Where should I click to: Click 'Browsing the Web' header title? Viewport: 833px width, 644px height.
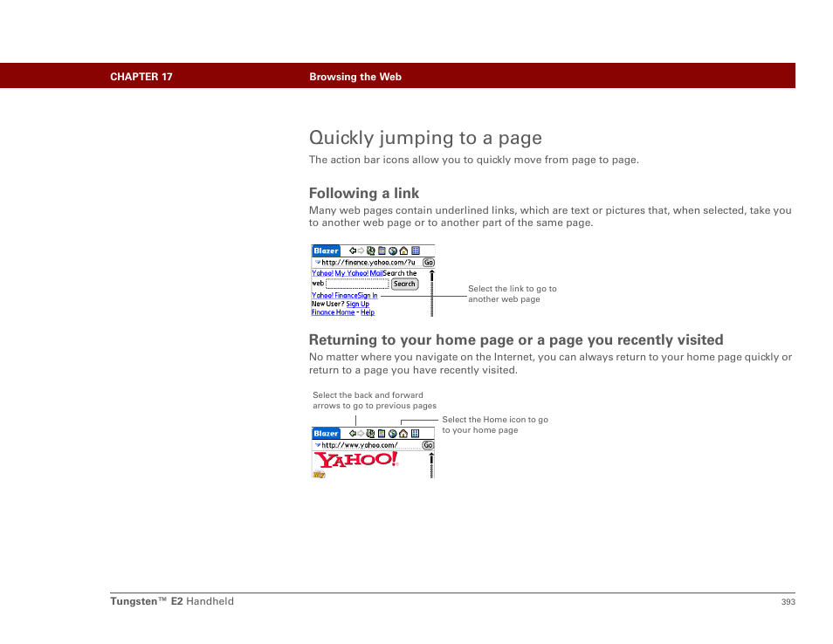click(355, 77)
